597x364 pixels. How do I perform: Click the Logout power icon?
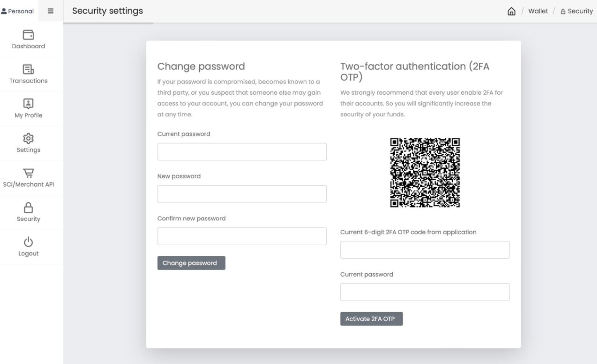pos(28,242)
